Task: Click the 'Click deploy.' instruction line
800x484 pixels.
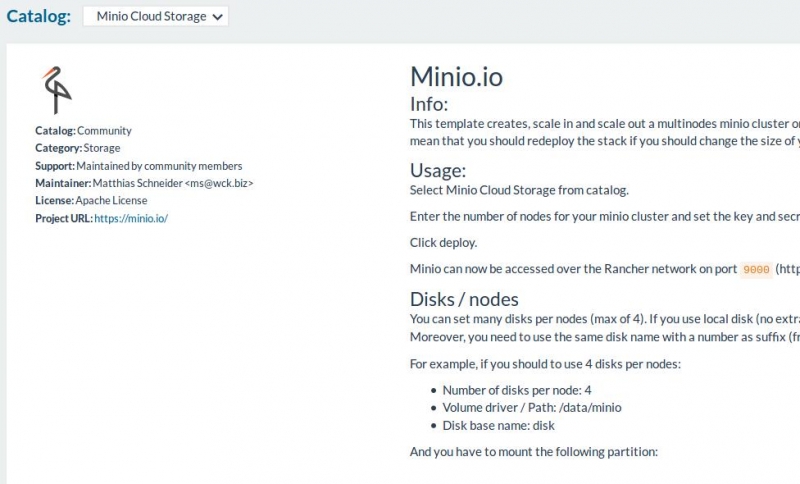Action: tap(443, 243)
